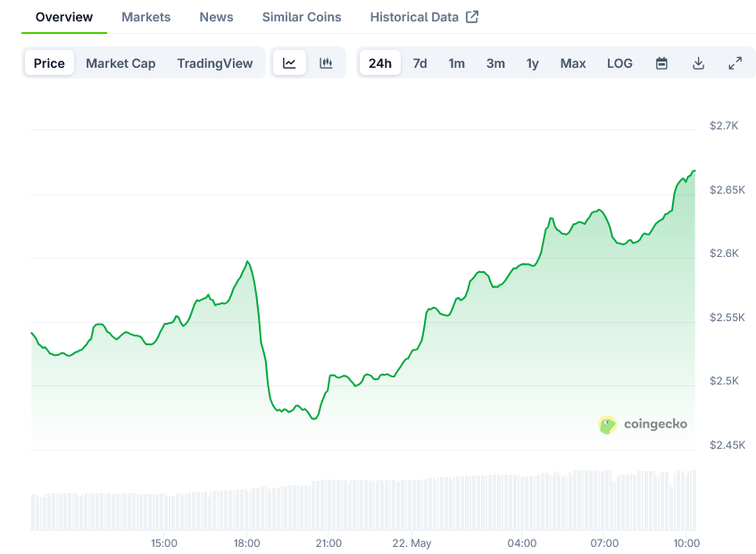This screenshot has width=756, height=554.
Task: Go to the News tab
Action: click(x=216, y=17)
